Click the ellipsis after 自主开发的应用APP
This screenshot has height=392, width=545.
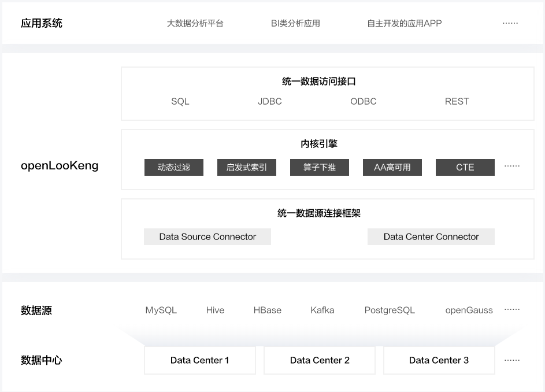(x=510, y=23)
